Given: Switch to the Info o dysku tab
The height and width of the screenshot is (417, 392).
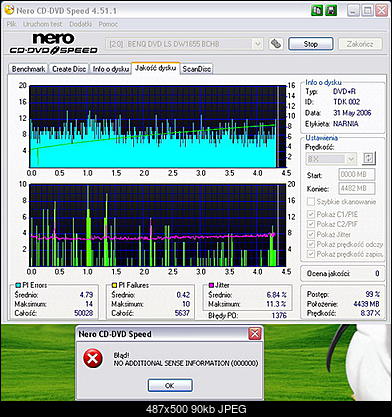Looking at the screenshot, I should pos(110,69).
